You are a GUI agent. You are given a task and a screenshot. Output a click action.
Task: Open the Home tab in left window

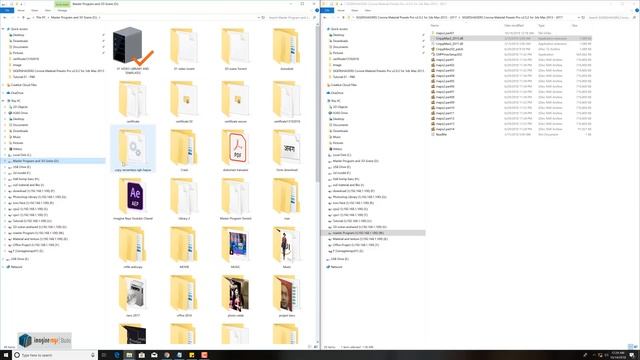point(20,10)
